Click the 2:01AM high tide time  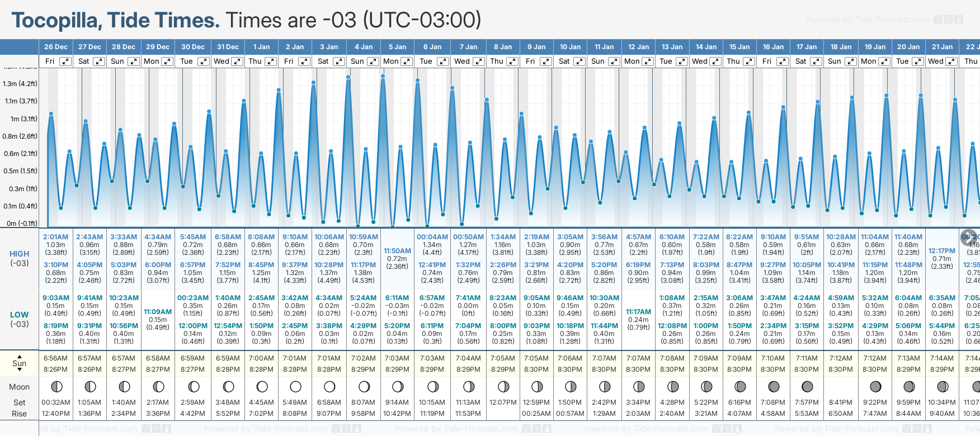(x=55, y=237)
